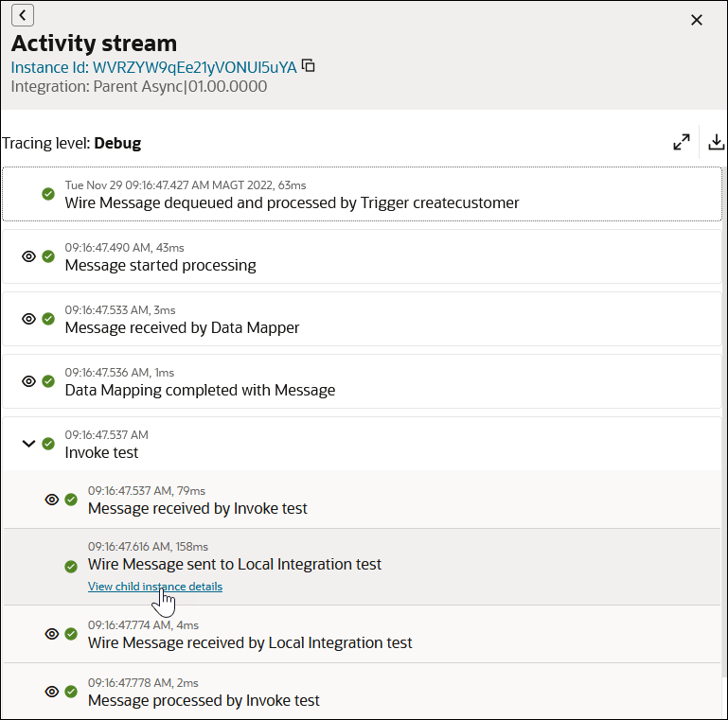This screenshot has width=728, height=720.
Task: Click timestamp '09:16:47.533 AM, 3ms'
Action: point(120,310)
